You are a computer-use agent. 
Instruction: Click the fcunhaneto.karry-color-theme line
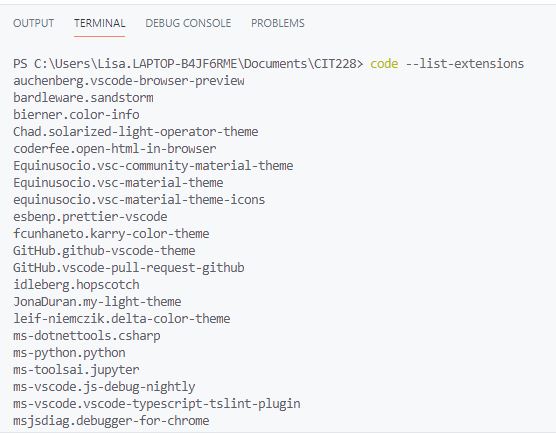point(111,234)
